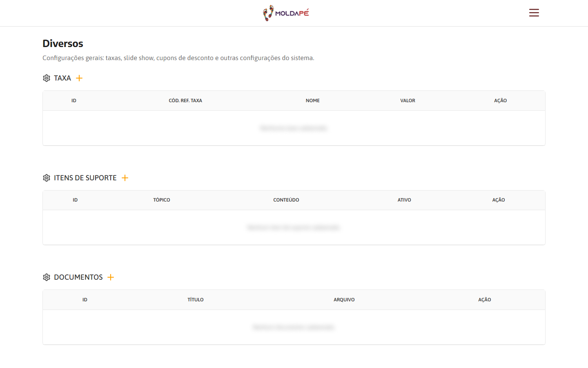Image resolution: width=588 pixels, height=368 pixels.
Task: Click the Moldapé logo
Action: [x=286, y=13]
